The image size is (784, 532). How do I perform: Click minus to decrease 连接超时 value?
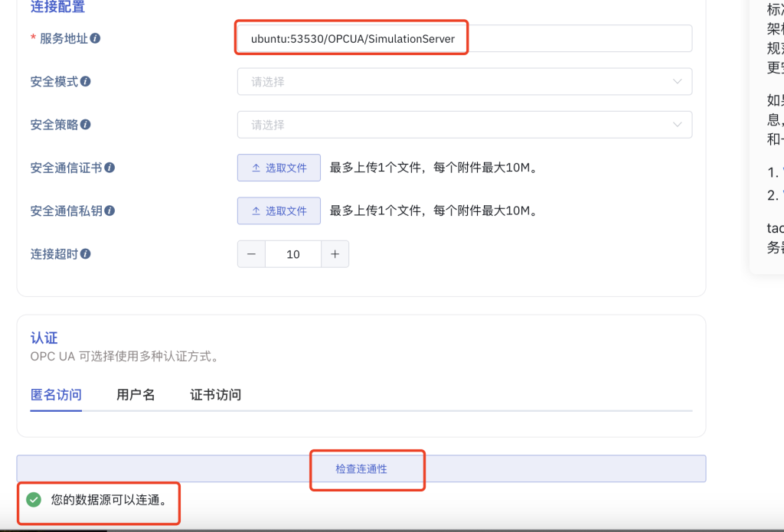(x=251, y=253)
